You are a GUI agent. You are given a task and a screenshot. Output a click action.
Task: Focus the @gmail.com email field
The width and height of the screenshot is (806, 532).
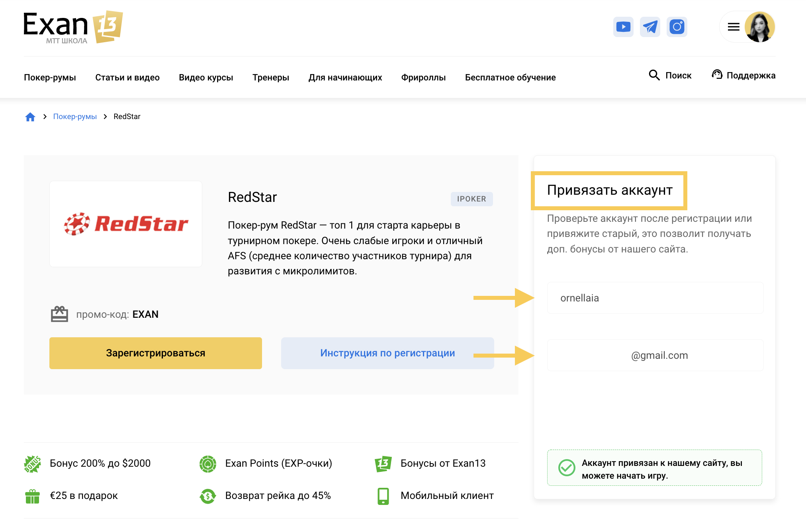pos(655,355)
